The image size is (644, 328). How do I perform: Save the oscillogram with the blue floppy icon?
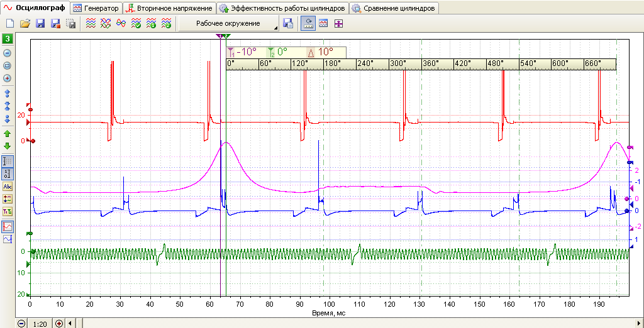[40, 24]
